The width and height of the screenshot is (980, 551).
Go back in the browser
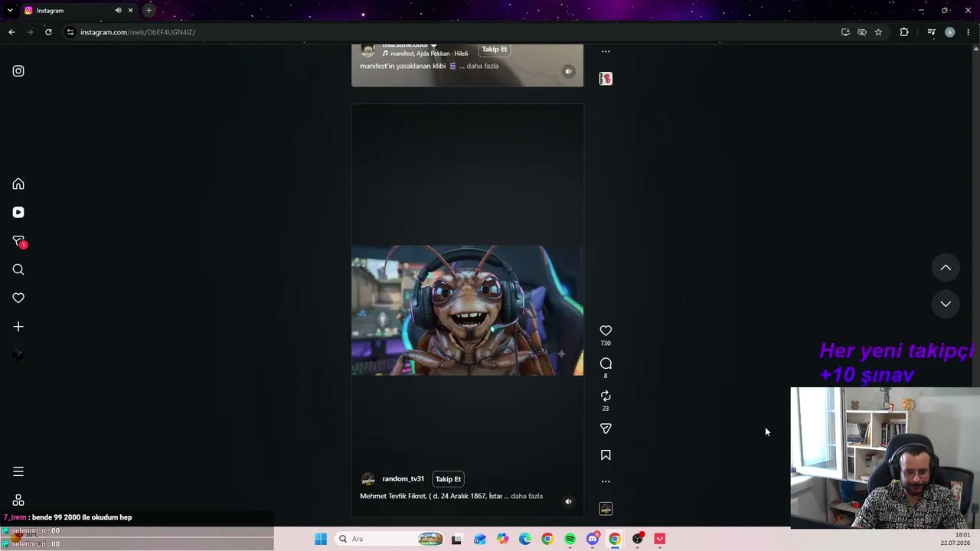pos(11,32)
